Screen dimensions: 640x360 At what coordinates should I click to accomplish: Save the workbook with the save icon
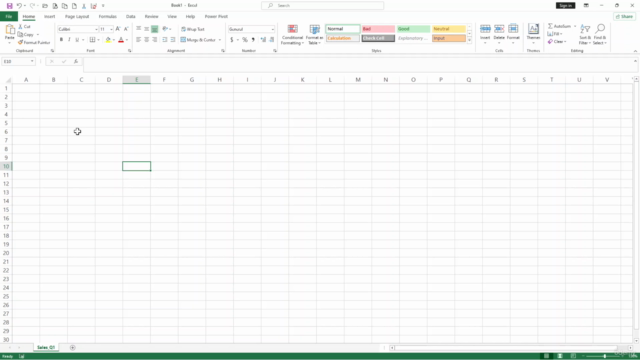pyautogui.click(x=9, y=6)
